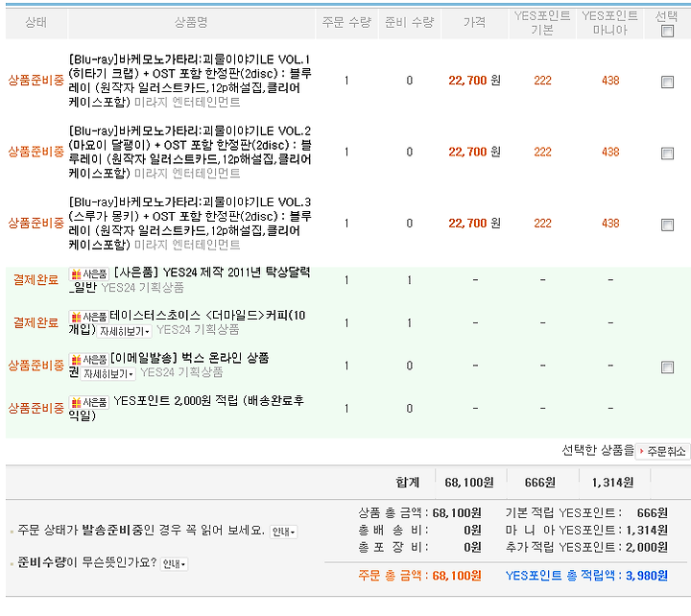
Task: Click the YES포인트 마니아 column header
Action: 610,23
